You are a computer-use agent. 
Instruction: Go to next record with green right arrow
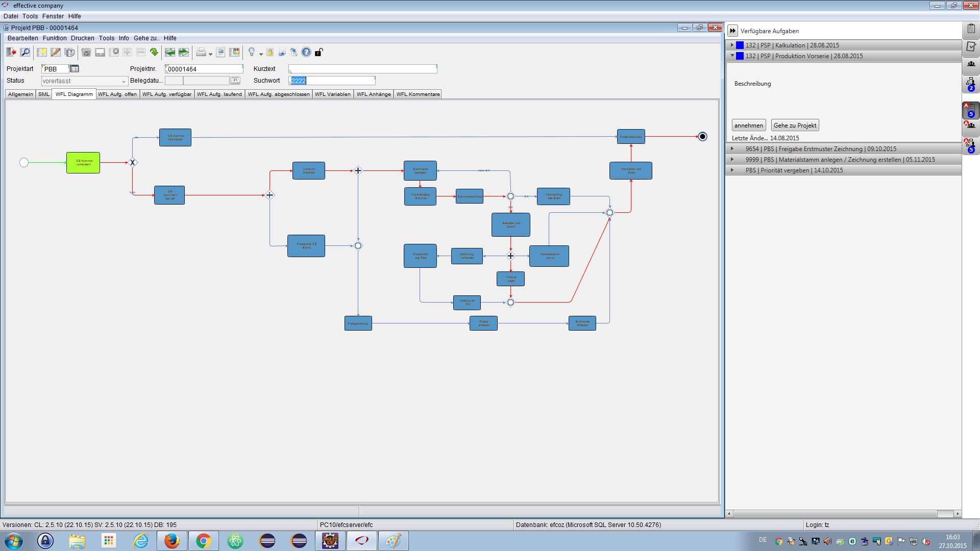pos(184,52)
